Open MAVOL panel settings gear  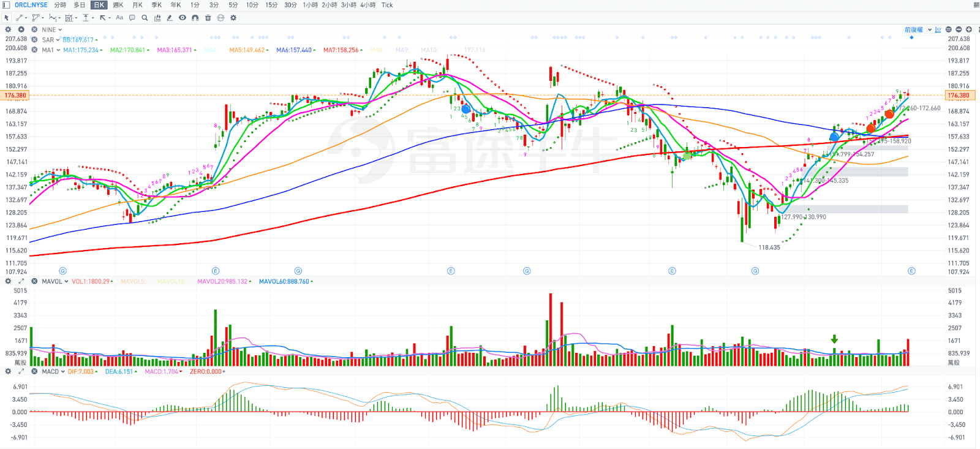(8, 281)
